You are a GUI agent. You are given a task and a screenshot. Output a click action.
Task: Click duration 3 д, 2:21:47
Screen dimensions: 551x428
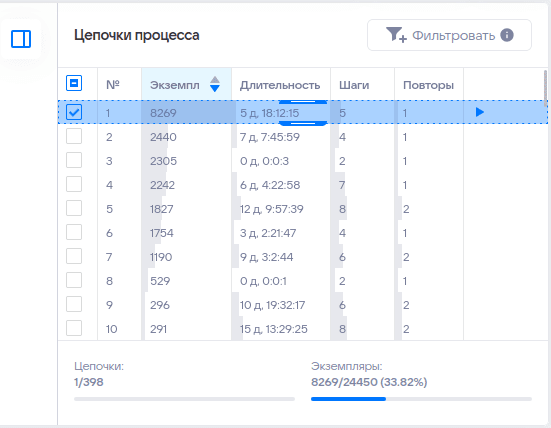coord(268,233)
